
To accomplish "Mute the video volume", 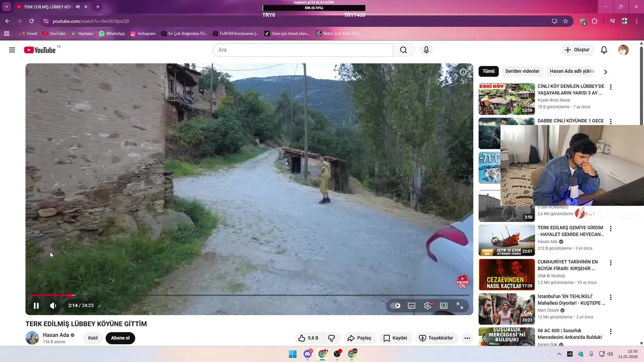I will [x=53, y=305].
